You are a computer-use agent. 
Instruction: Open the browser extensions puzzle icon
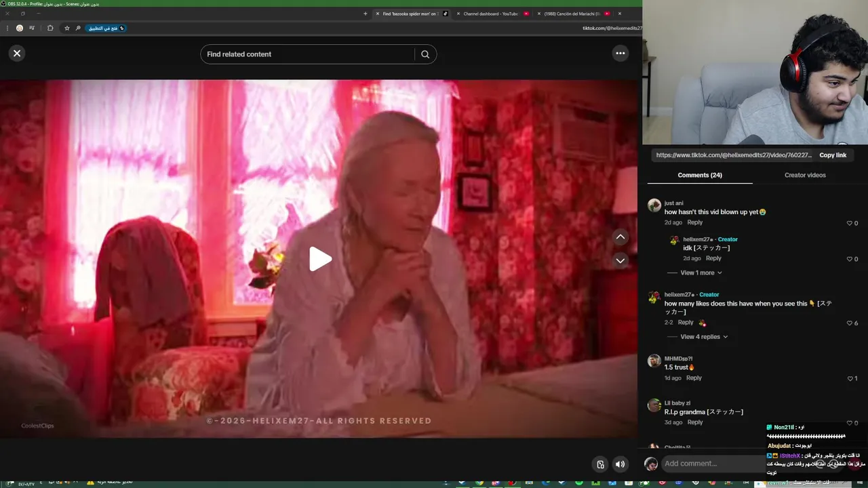(50, 28)
